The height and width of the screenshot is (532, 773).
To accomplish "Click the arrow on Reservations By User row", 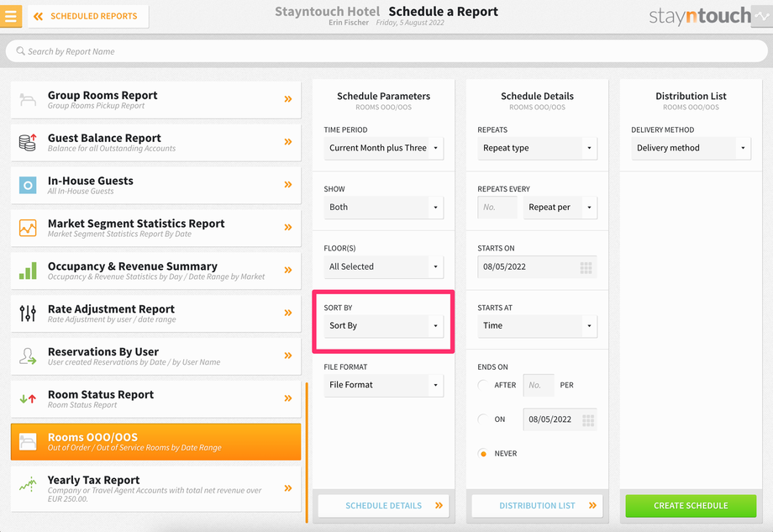I will pyautogui.click(x=288, y=356).
